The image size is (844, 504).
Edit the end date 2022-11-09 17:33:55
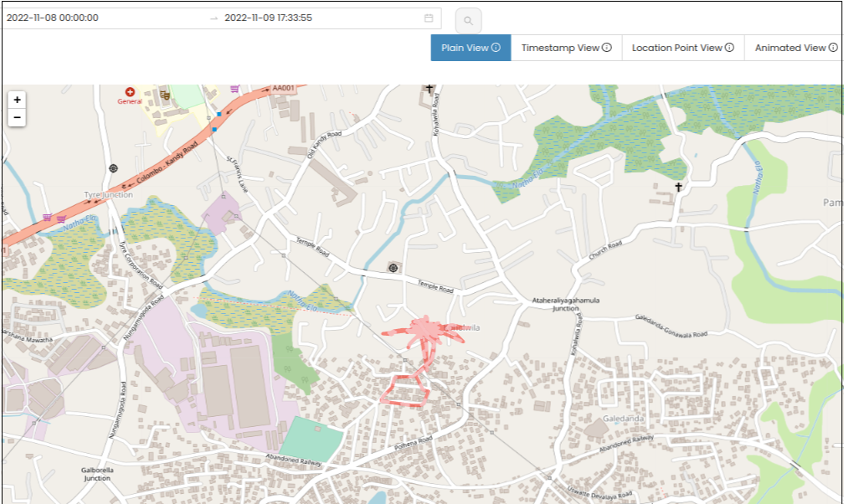pyautogui.click(x=268, y=18)
